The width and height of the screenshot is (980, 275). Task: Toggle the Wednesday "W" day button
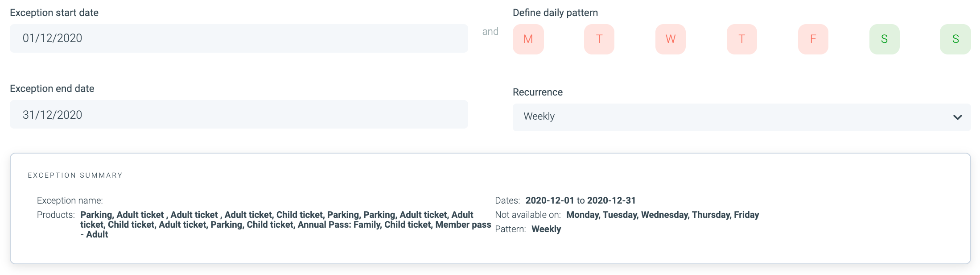pos(671,39)
